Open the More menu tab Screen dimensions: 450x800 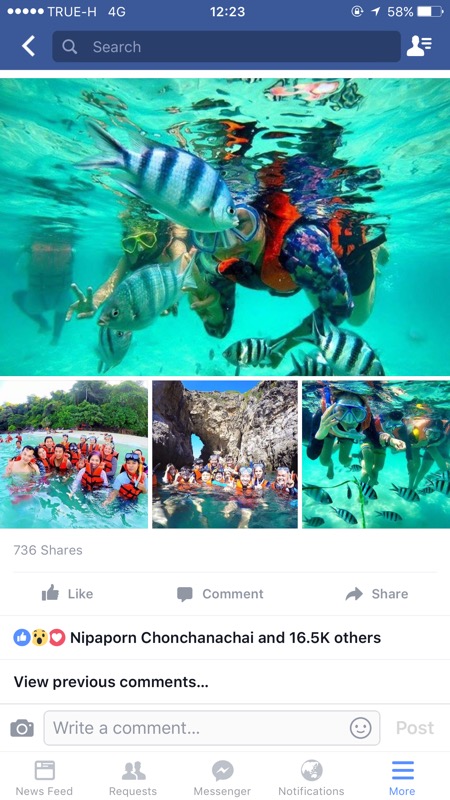click(402, 778)
